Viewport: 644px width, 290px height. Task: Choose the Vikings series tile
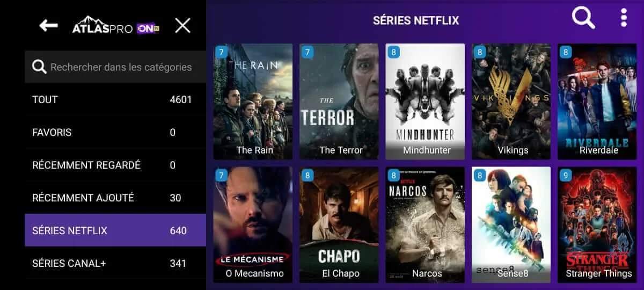(x=511, y=102)
